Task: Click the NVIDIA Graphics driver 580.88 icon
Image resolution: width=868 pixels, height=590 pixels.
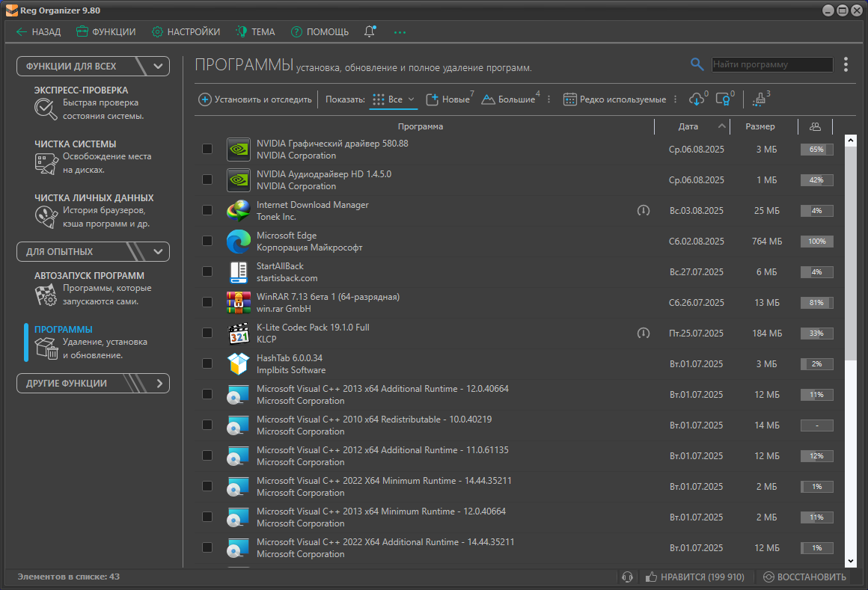Action: tap(239, 150)
